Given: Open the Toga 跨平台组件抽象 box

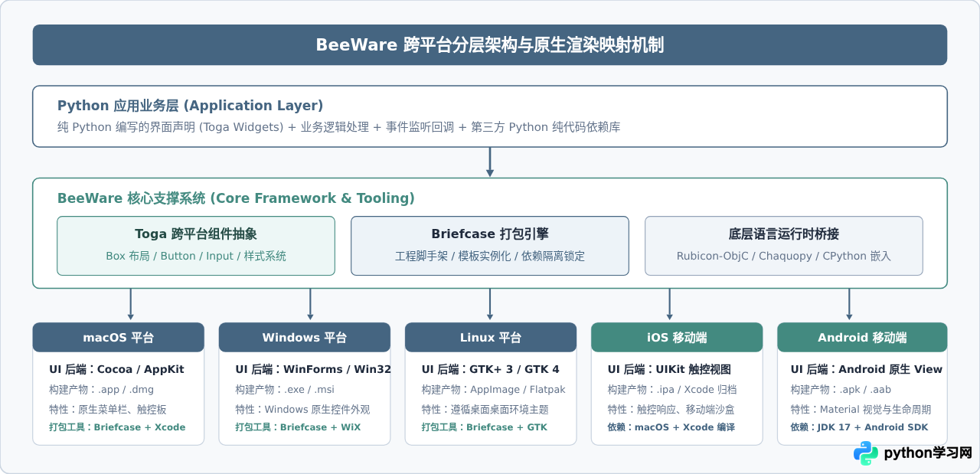Looking at the screenshot, I should (196, 246).
